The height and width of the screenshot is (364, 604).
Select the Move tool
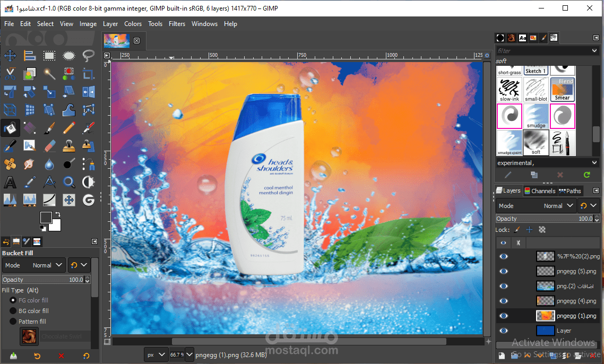coord(10,56)
